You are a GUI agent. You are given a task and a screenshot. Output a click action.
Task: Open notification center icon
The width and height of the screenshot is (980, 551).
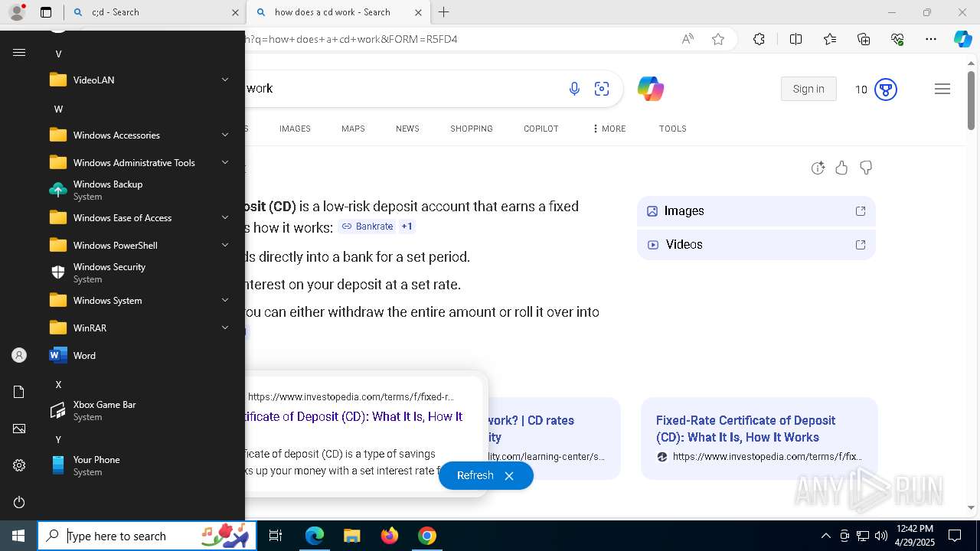point(955,536)
